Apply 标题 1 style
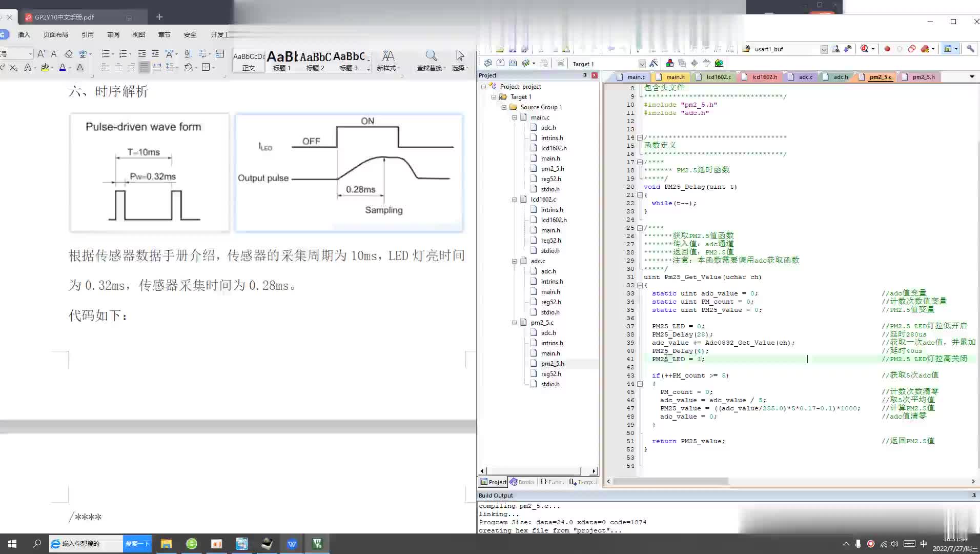 [282, 62]
